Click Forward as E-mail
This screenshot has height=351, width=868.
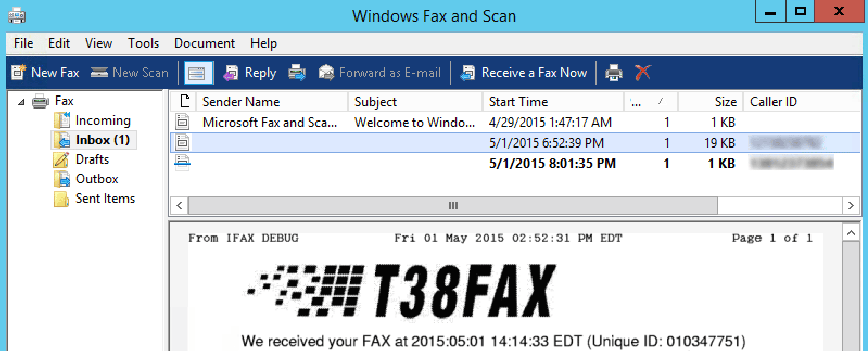pos(379,73)
